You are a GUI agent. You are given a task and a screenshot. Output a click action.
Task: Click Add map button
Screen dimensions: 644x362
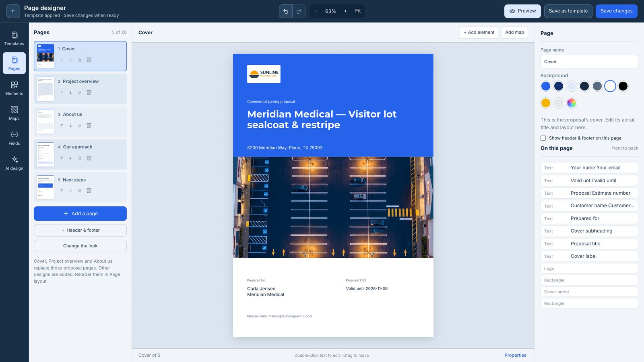click(514, 33)
